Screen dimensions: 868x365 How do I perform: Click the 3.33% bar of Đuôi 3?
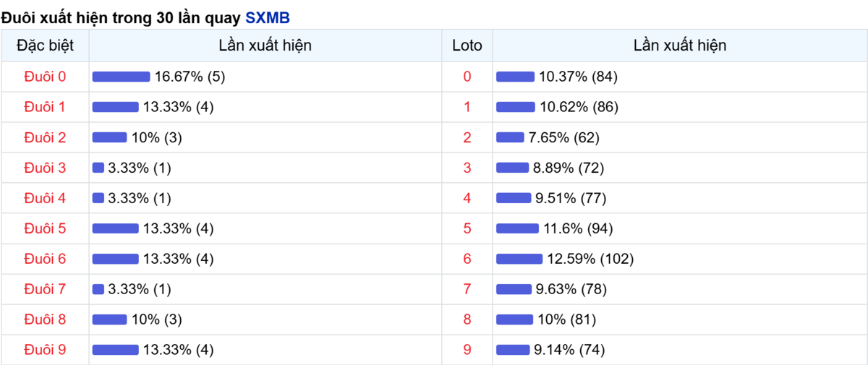[x=98, y=168]
